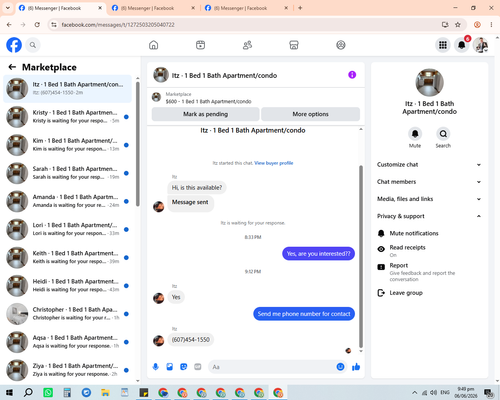This screenshot has height=400, width=500.
Task: Open the tab search dropdown in Chrome
Action: (8, 8)
